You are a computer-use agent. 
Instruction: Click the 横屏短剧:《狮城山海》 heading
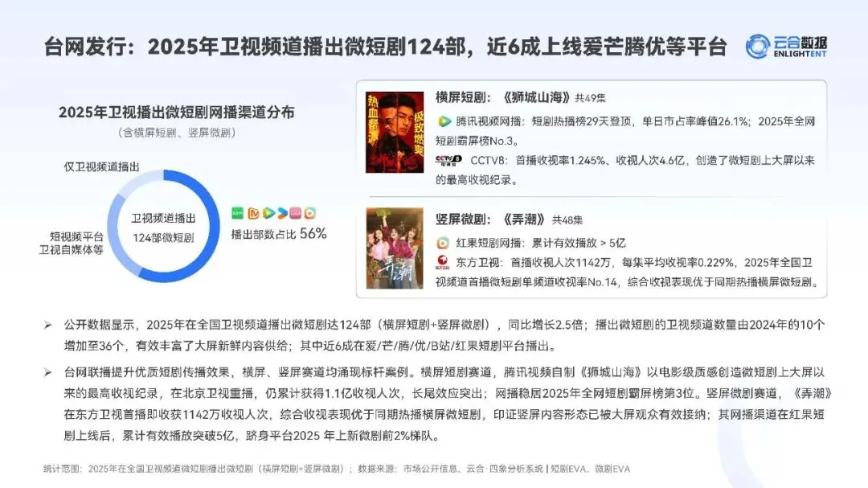tap(502, 97)
